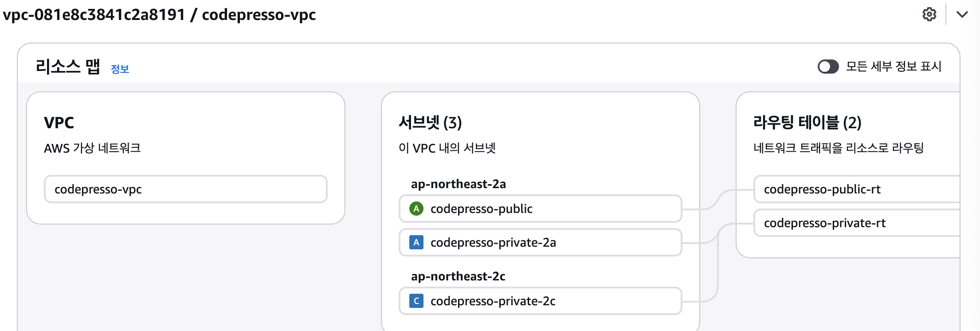Click the 리소스 맵 section title
This screenshot has width=980, height=331.
(68, 67)
